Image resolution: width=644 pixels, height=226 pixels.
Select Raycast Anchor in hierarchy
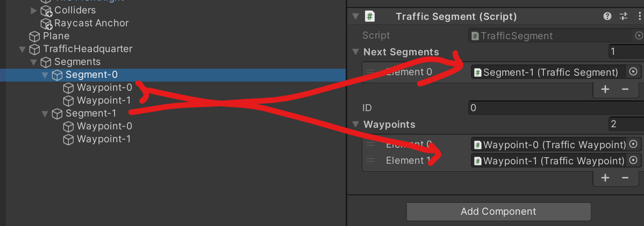91,24
